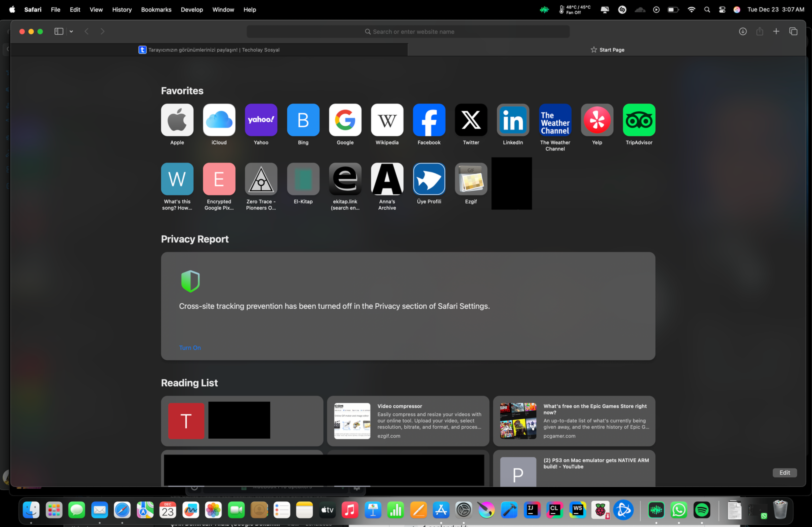Open the View menu
Viewport: 812px width, 527px height.
pyautogui.click(x=96, y=10)
